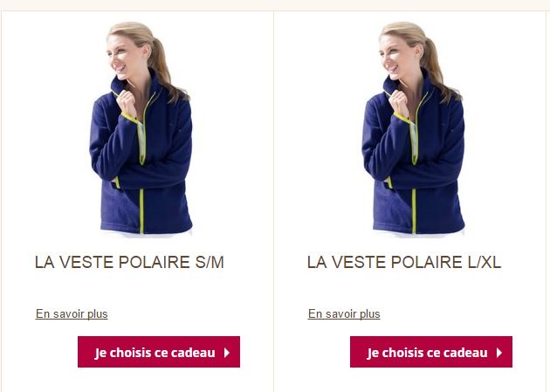Open En savoir plus under the S/M jacket
The height and width of the screenshot is (392, 550).
point(72,313)
